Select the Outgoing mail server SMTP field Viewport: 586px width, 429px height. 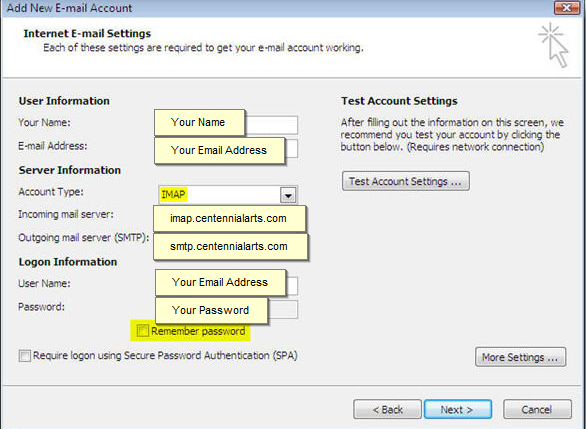[x=231, y=246]
